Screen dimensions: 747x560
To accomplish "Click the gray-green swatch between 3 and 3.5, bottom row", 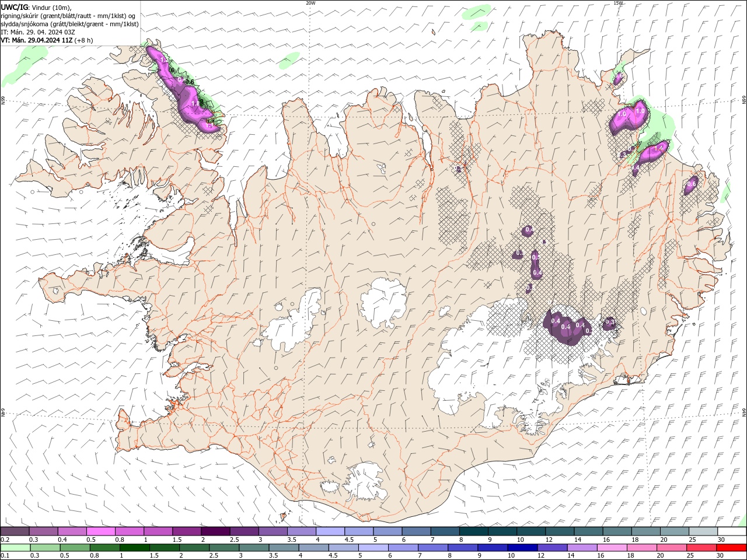I will [x=253, y=548].
